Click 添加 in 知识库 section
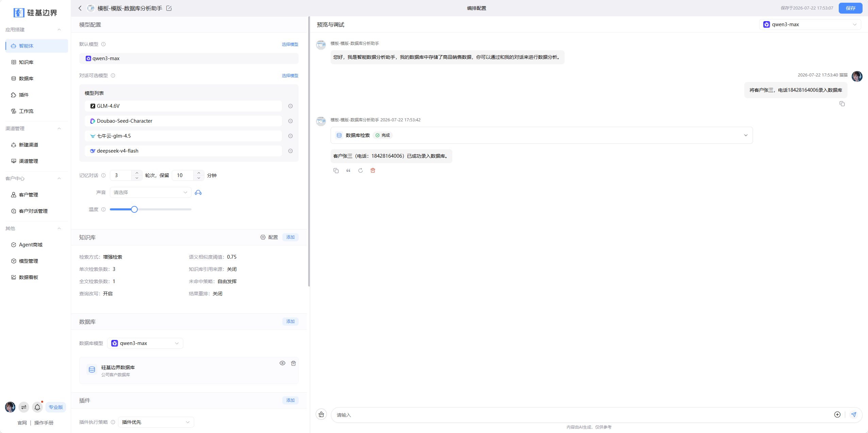The image size is (868, 433). click(290, 237)
